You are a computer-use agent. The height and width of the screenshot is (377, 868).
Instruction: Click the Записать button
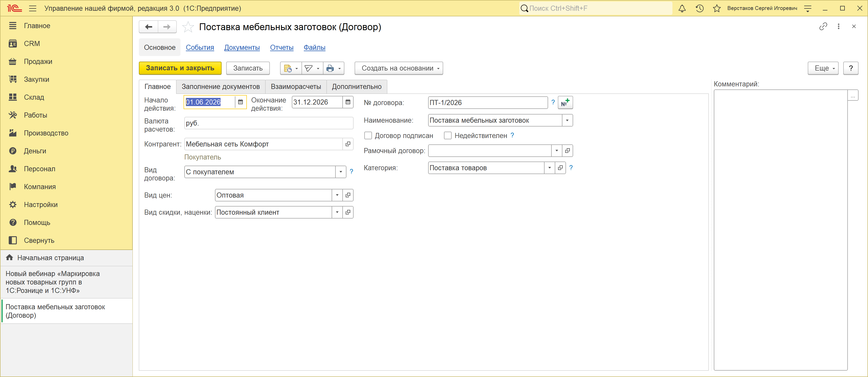pos(248,68)
